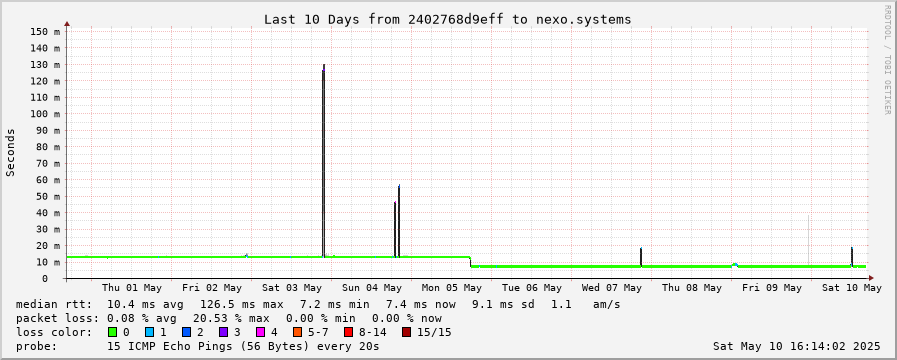The width and height of the screenshot is (897, 360).
Task: Click the magenta loss color 4 swatch
Action: point(260,332)
